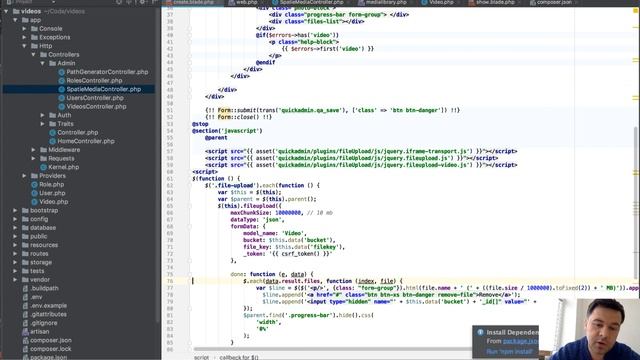Open UsersController.php file

click(95, 98)
